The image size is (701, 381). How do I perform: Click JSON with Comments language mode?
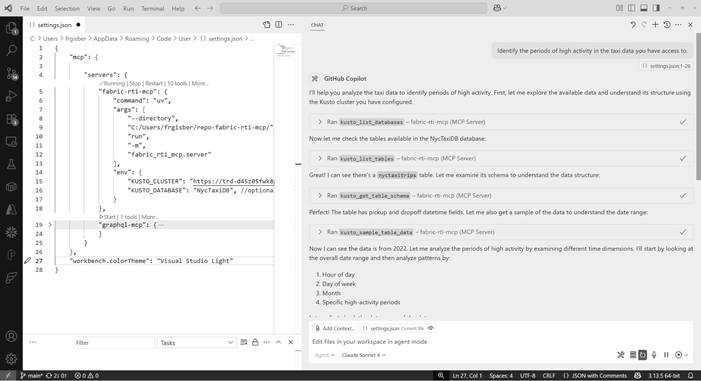point(595,376)
